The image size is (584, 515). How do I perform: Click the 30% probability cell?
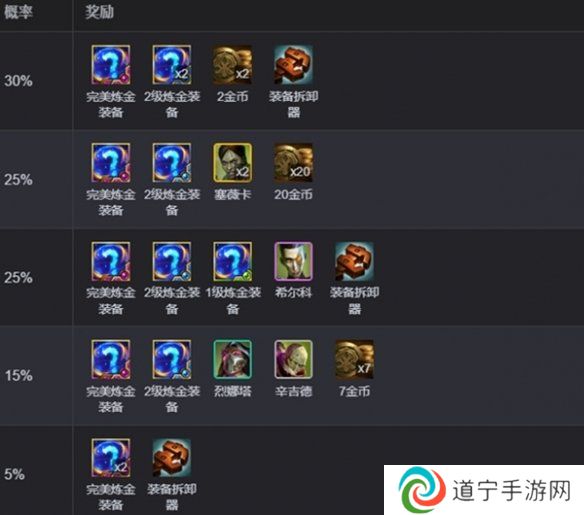click(19, 81)
